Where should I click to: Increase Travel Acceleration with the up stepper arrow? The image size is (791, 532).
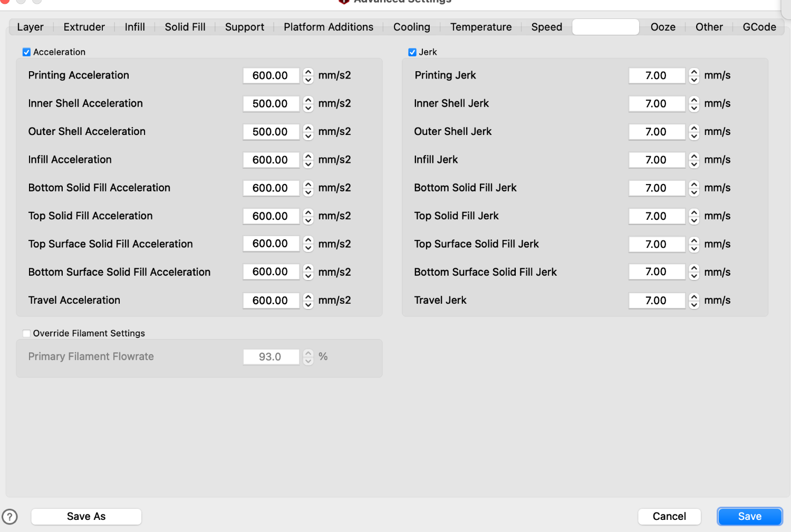coord(308,296)
